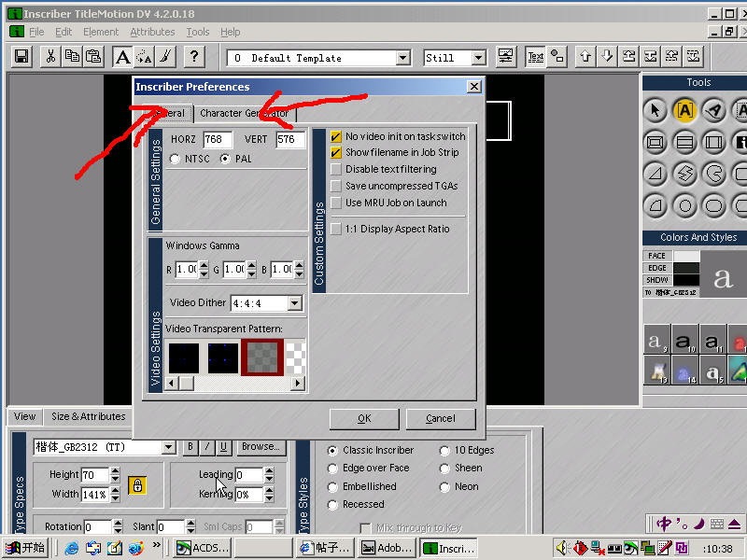Click the Browse... font button

point(261,447)
